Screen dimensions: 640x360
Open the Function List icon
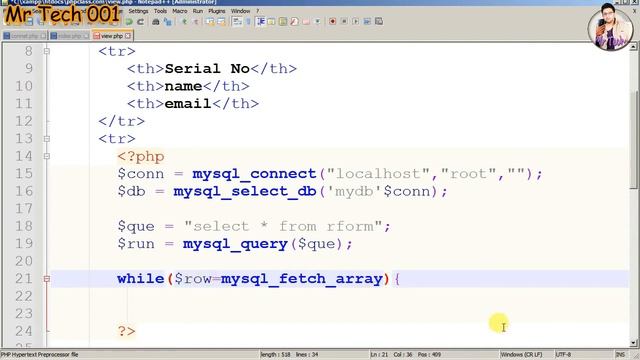(294, 22)
